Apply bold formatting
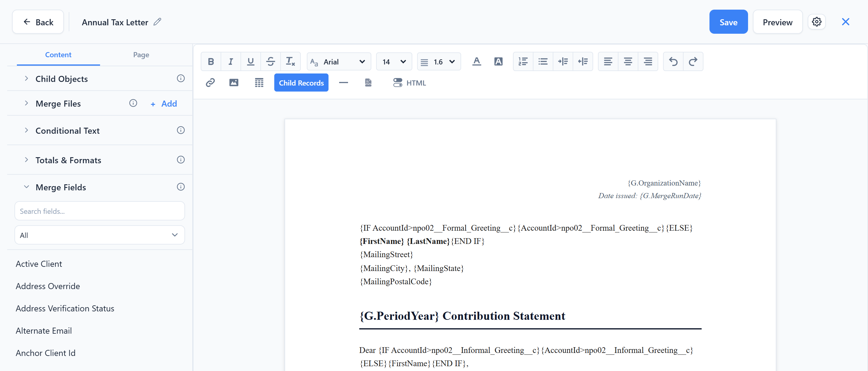 [x=211, y=62]
